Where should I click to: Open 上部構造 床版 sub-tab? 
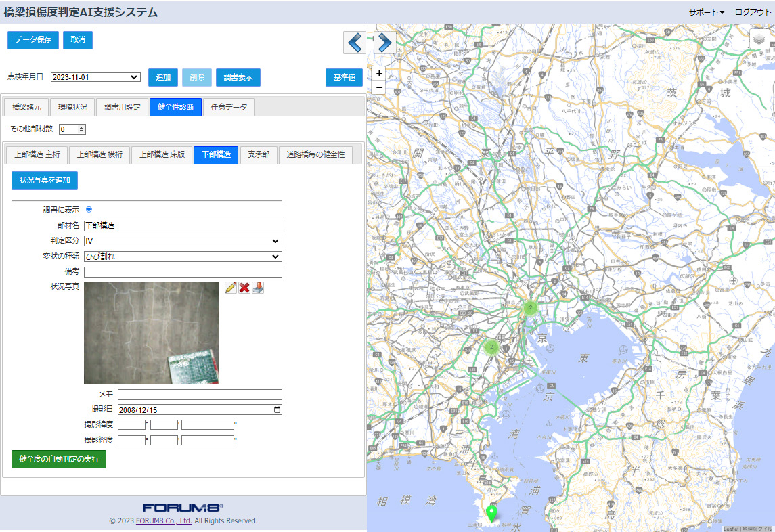tap(162, 155)
